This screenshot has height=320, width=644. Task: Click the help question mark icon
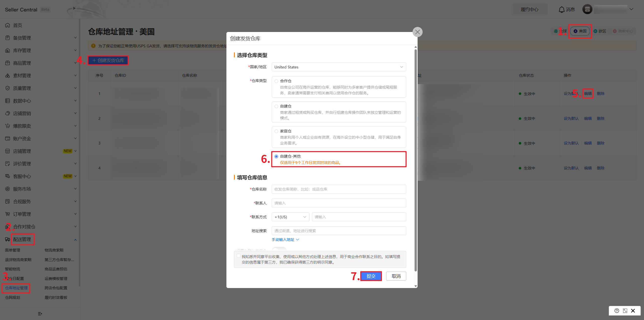coord(617,311)
